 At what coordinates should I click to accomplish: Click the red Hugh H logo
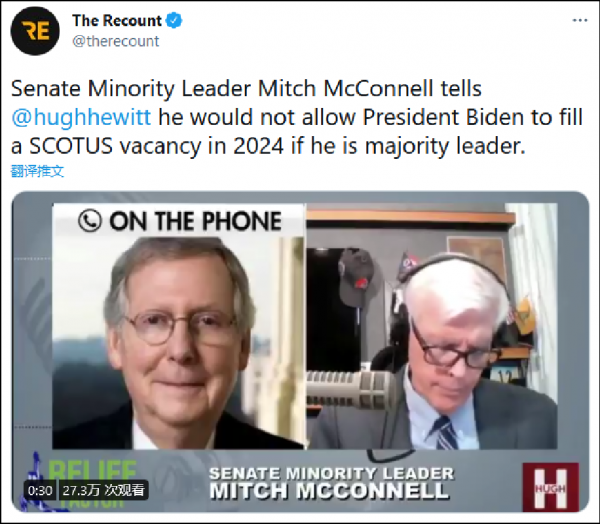551,487
